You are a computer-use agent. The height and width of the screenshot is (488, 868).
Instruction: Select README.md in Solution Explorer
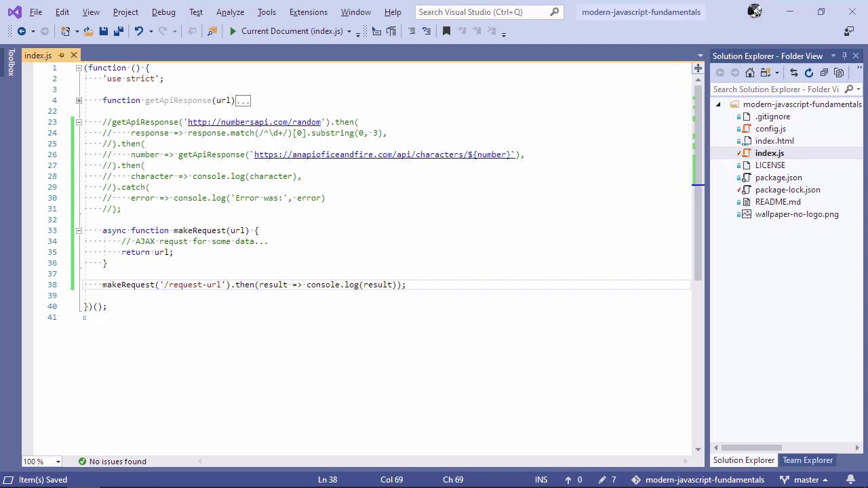[778, 202]
